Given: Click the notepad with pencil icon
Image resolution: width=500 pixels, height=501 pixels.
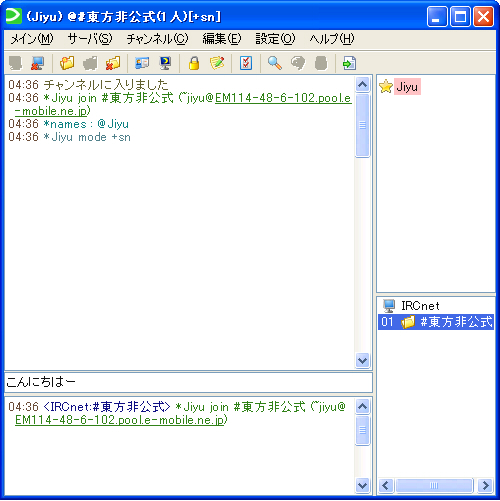Looking at the screenshot, I should pyautogui.click(x=217, y=63).
